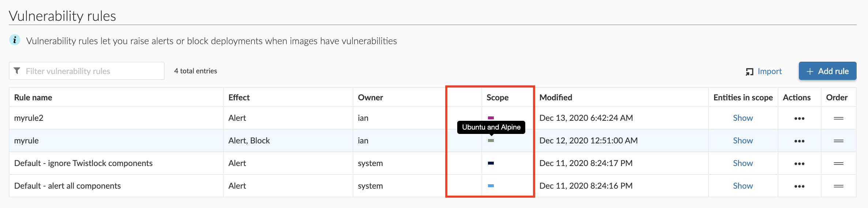
Task: Show entities in scope for myrule2
Action: (743, 118)
